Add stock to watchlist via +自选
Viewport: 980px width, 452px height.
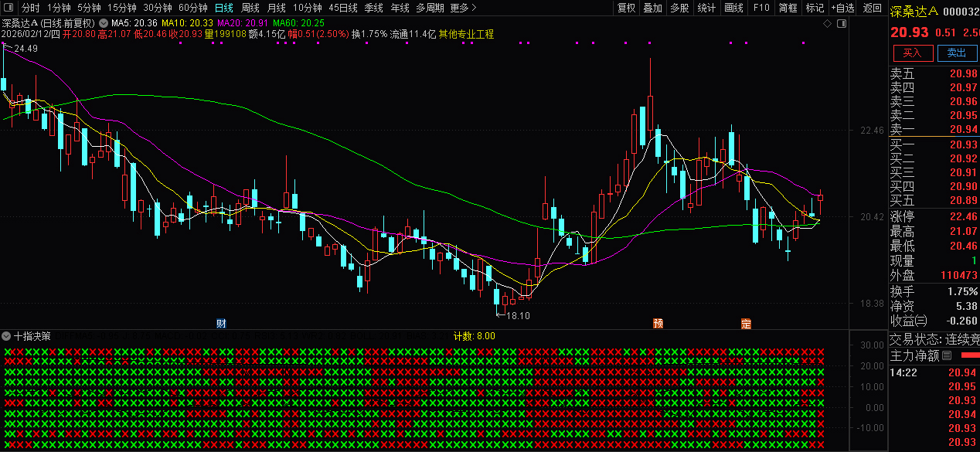click(842, 8)
